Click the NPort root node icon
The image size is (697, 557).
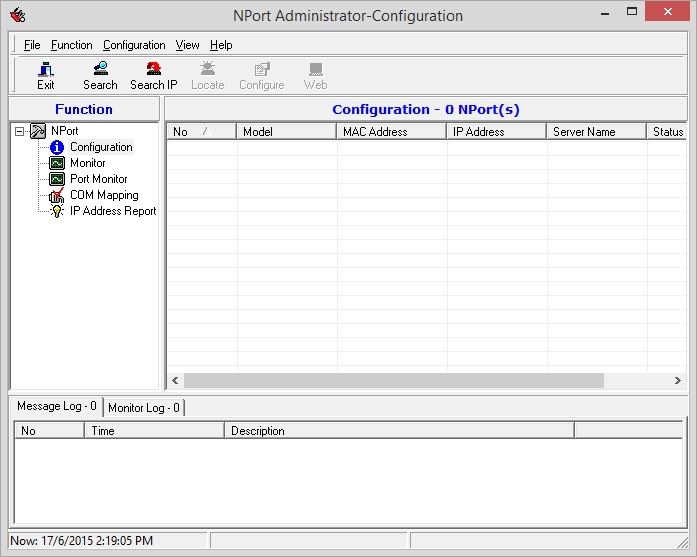tap(38, 131)
